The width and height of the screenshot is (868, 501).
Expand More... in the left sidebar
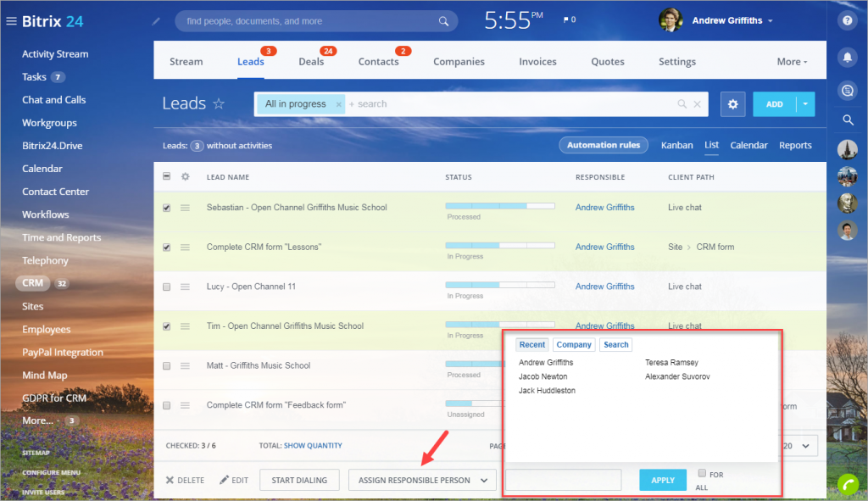(x=37, y=420)
